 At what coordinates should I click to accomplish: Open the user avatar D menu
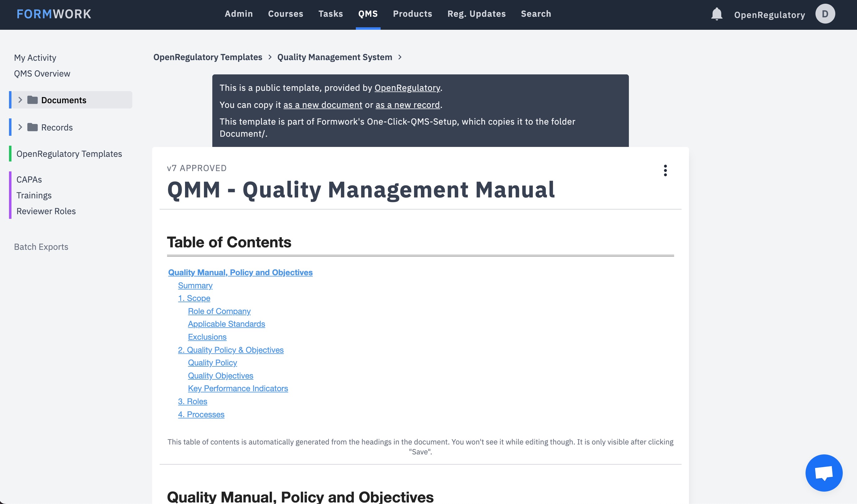[x=825, y=14]
